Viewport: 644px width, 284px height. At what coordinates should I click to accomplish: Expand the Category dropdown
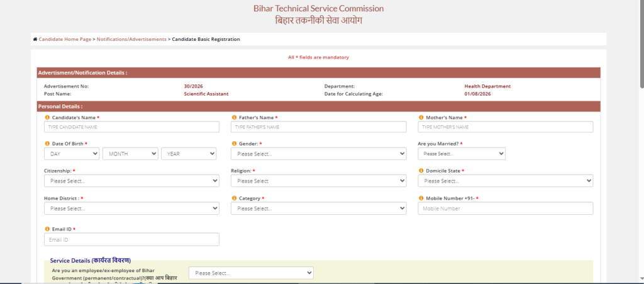(x=319, y=208)
